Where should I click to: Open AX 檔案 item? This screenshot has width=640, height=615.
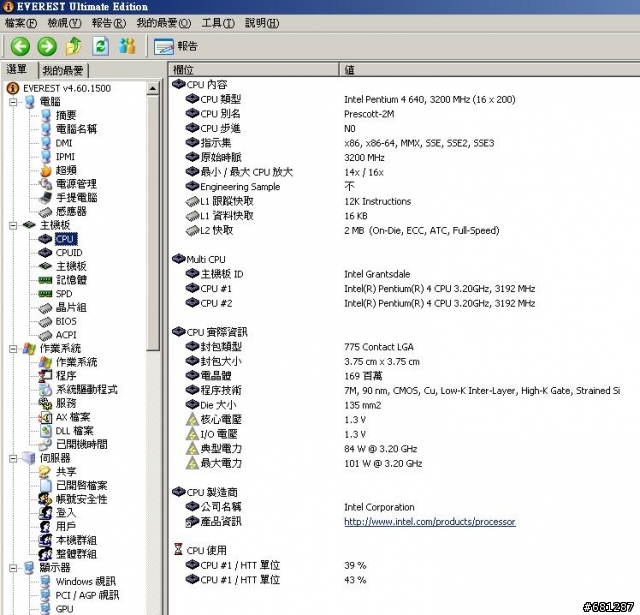coord(73,417)
